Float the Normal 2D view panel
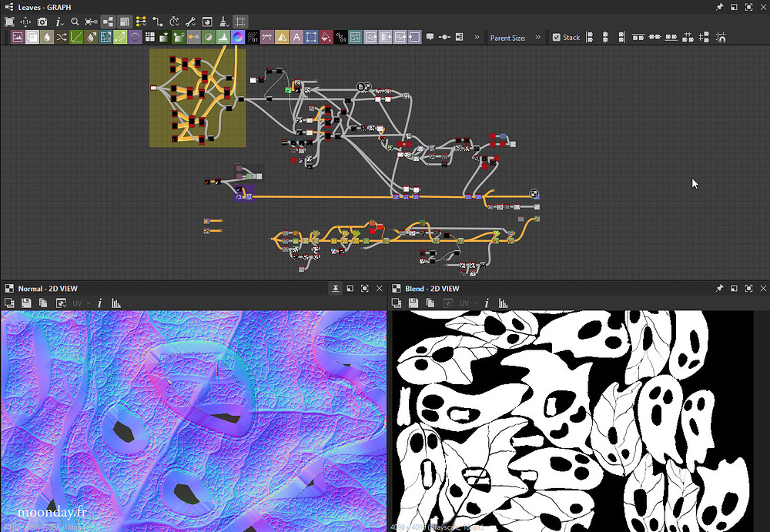 pyautogui.click(x=350, y=289)
